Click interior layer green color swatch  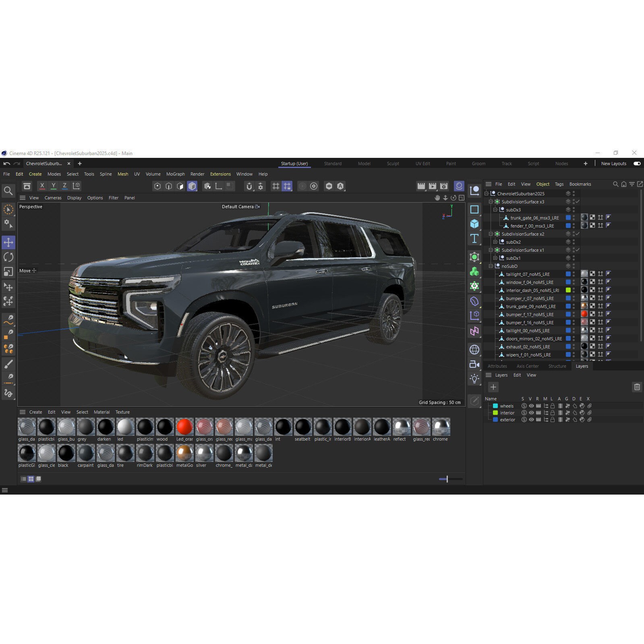pos(495,413)
